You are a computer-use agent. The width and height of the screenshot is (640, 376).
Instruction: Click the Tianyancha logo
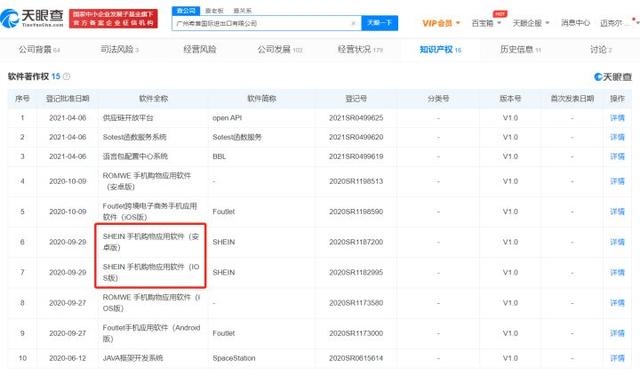32,18
